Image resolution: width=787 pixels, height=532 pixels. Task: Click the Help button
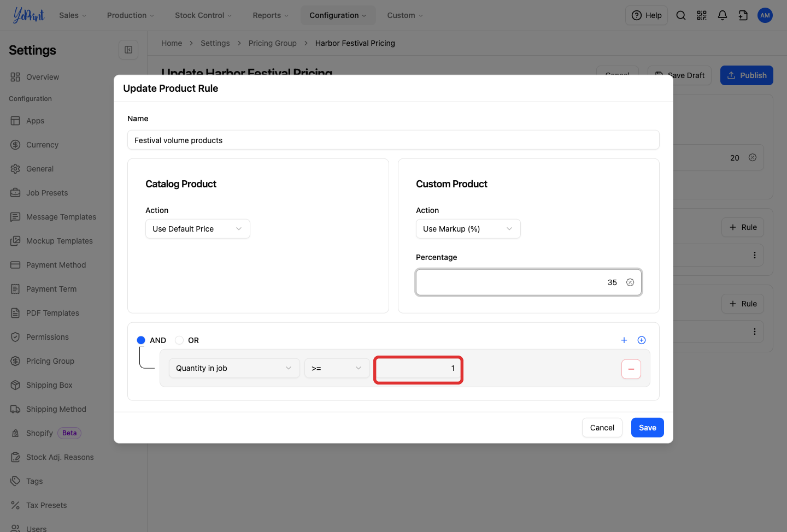[x=647, y=15]
